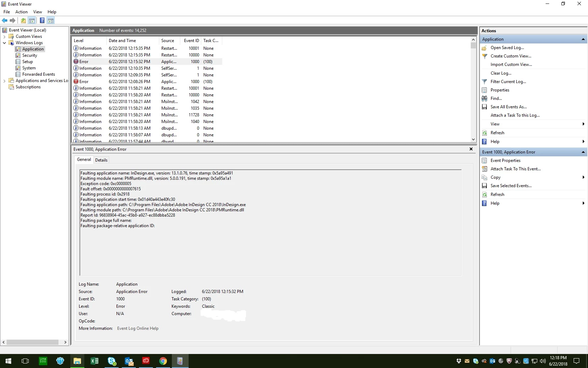This screenshot has height=368, width=588.
Task: Collapse the Application actions section
Action: (583, 39)
